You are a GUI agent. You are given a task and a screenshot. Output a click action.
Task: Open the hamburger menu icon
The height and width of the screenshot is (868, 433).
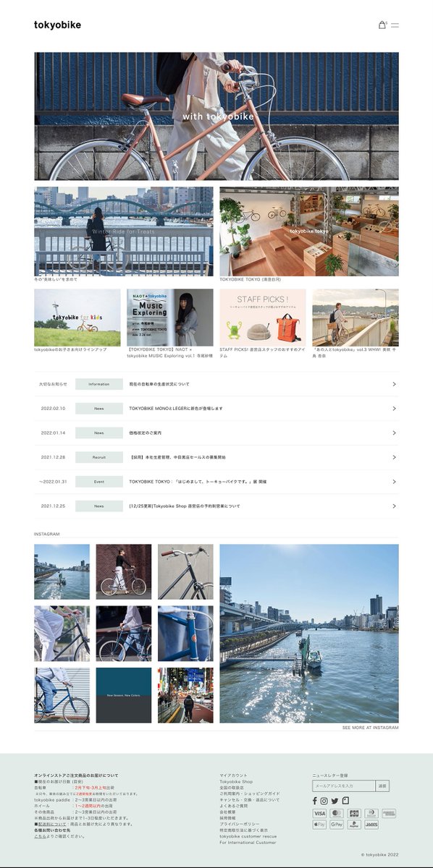coord(395,25)
